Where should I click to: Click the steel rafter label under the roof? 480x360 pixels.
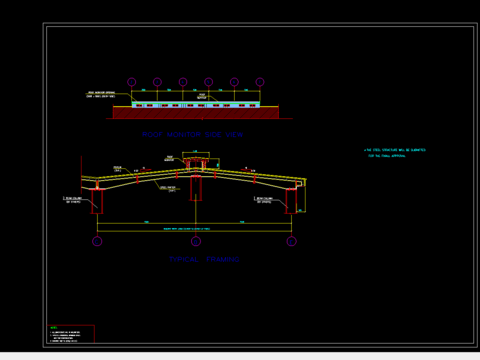pos(168,189)
